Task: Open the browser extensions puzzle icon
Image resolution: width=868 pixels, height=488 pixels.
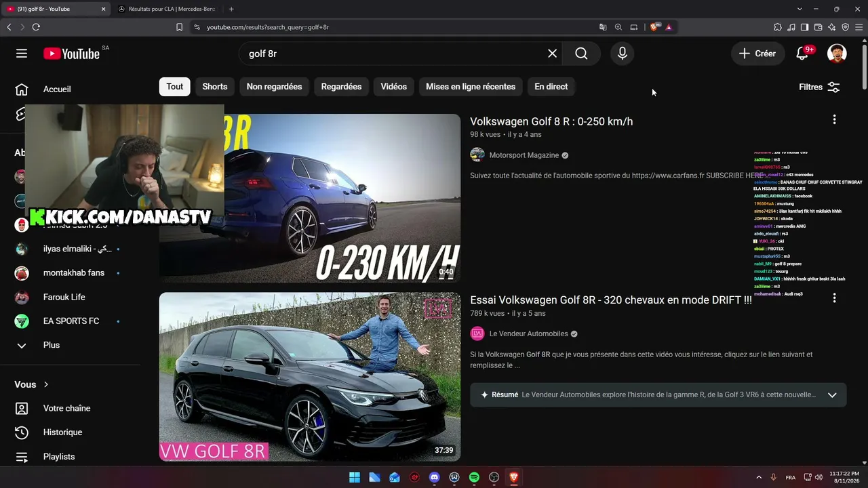Action: 778,27
